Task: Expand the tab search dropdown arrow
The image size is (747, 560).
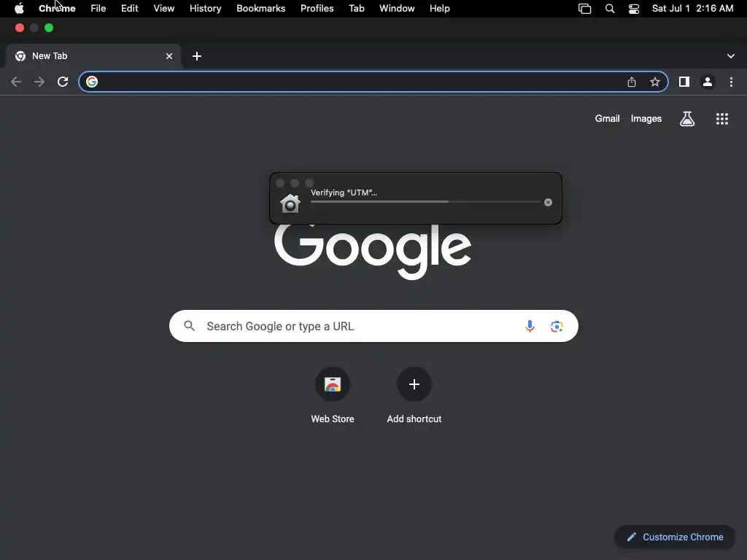Action: [x=731, y=56]
